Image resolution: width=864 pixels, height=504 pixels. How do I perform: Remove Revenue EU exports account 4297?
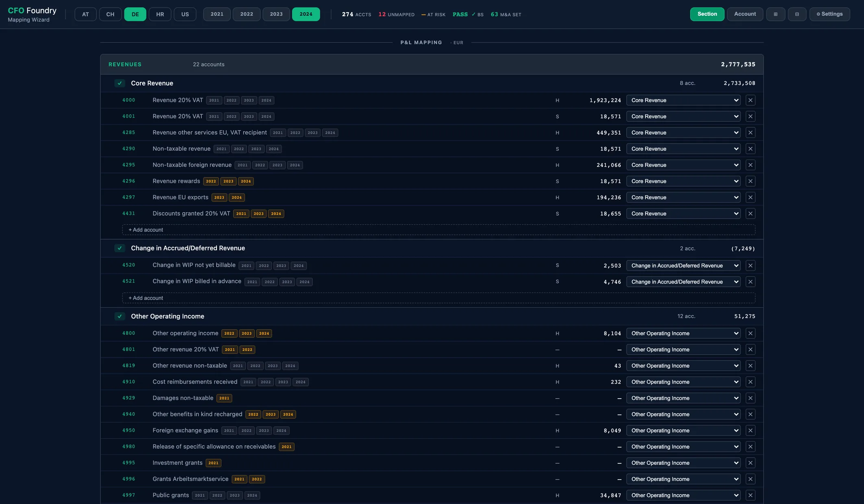(751, 197)
